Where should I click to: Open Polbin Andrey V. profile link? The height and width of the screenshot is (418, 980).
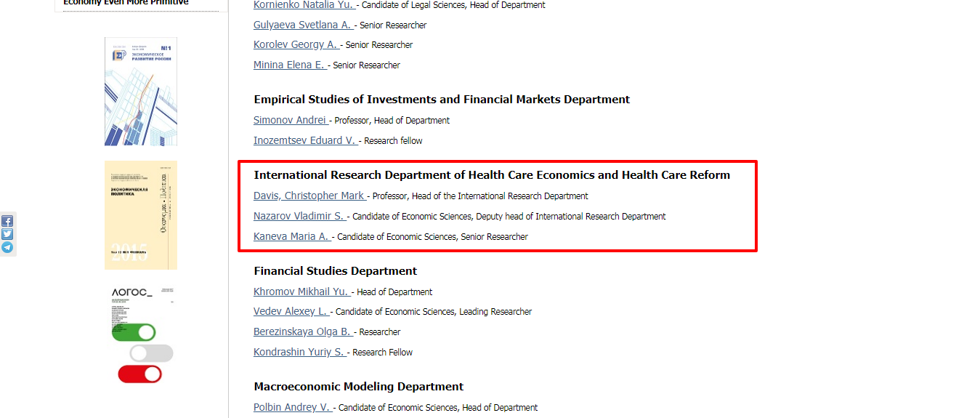(293, 407)
